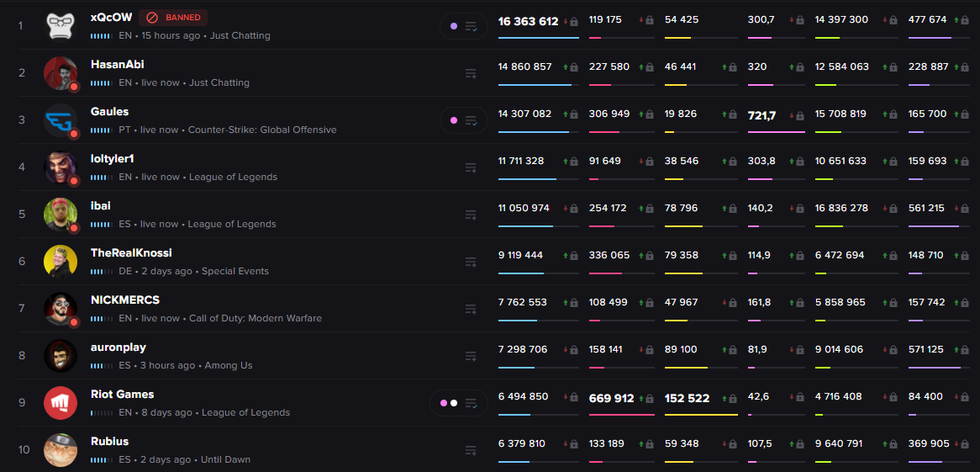Screen dimensions: 980x472
Task: Open the TheRealKnossi channel link
Action: 131,253
